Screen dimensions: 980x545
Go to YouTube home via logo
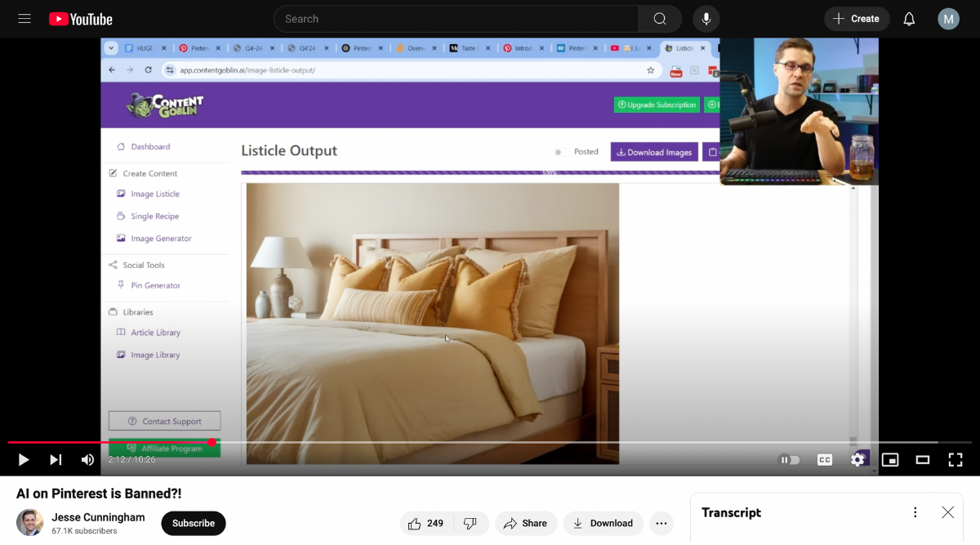81,19
